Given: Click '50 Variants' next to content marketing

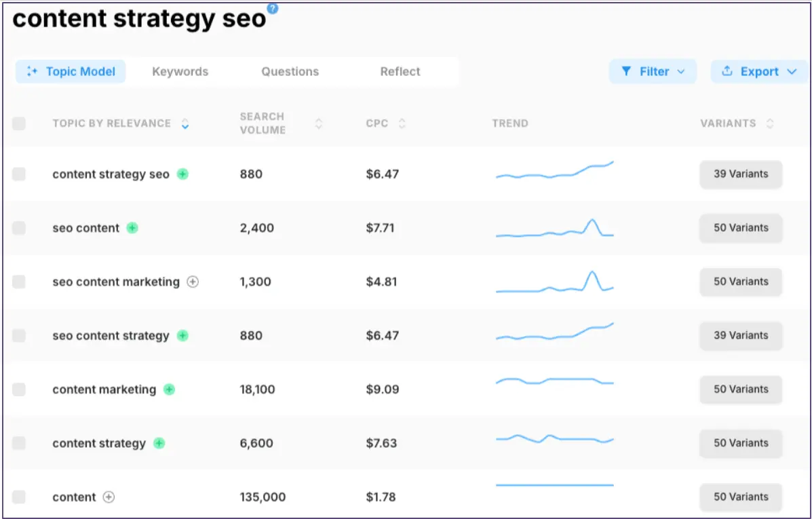Looking at the screenshot, I should click(x=740, y=389).
